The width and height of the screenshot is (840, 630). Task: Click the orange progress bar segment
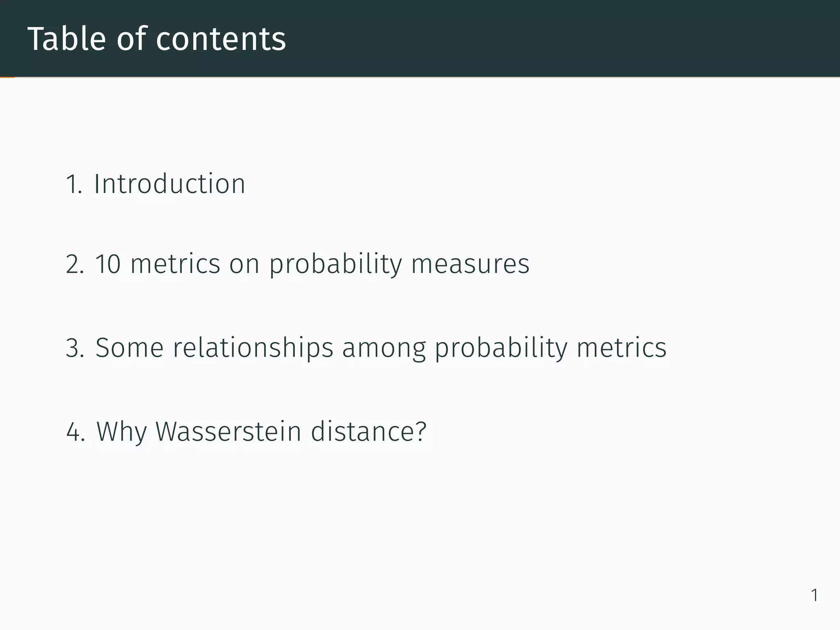pos(7,77)
